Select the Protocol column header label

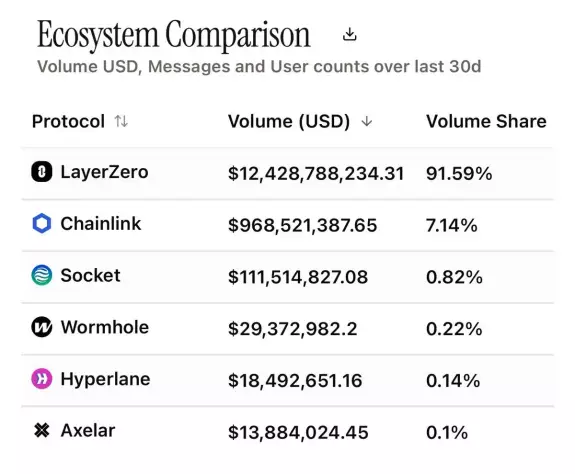pyautogui.click(x=68, y=121)
